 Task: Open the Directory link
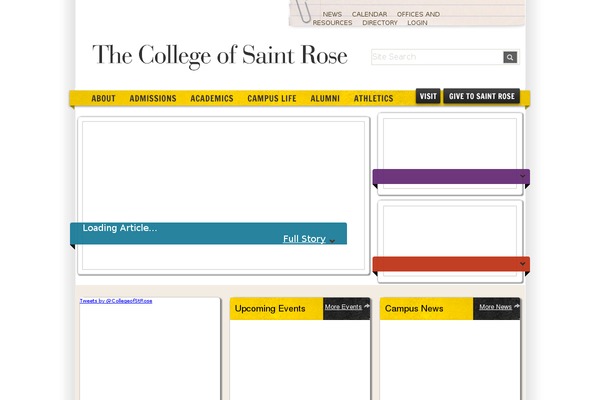point(380,23)
